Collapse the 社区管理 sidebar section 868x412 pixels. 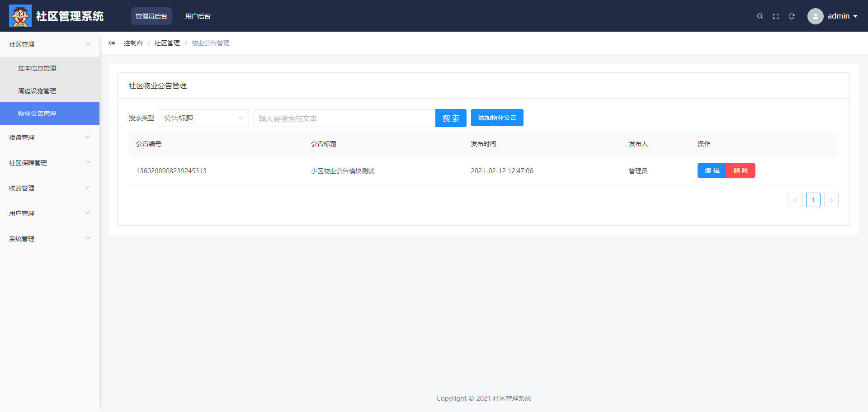coord(50,44)
